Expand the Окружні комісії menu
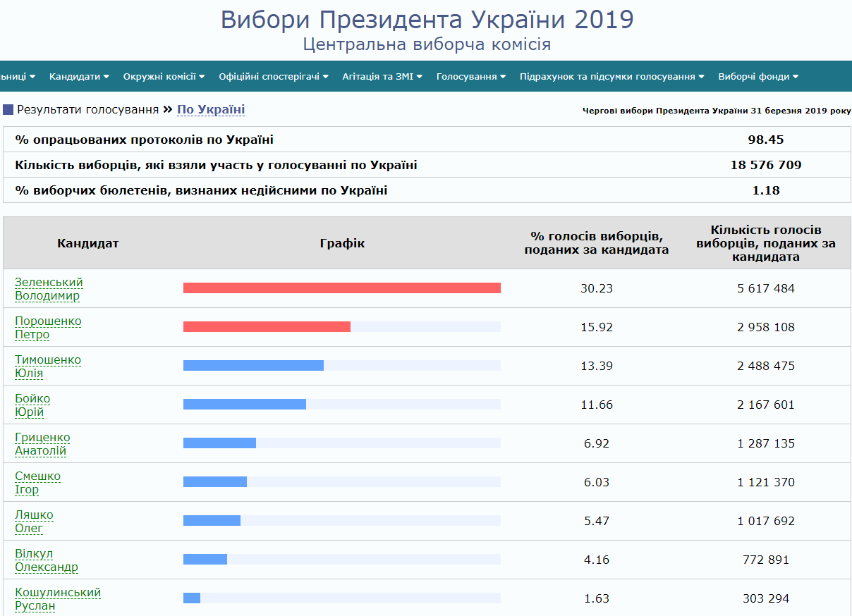 (x=164, y=77)
